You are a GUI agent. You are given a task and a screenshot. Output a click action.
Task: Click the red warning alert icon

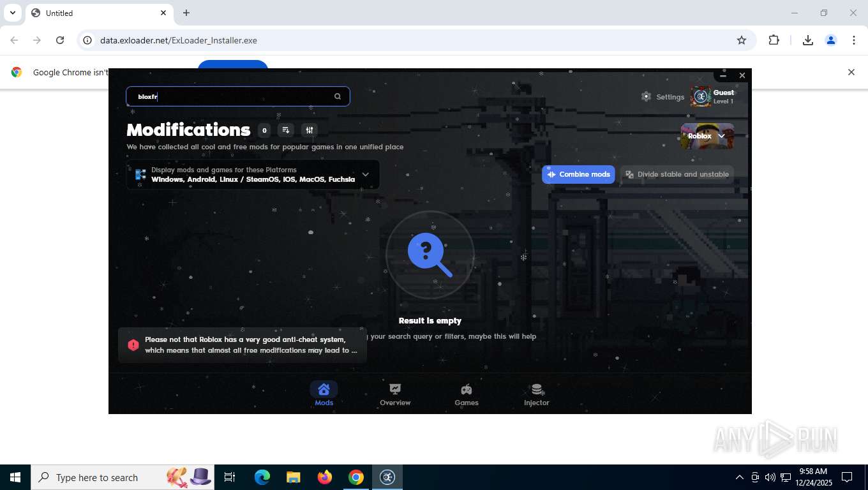point(133,345)
